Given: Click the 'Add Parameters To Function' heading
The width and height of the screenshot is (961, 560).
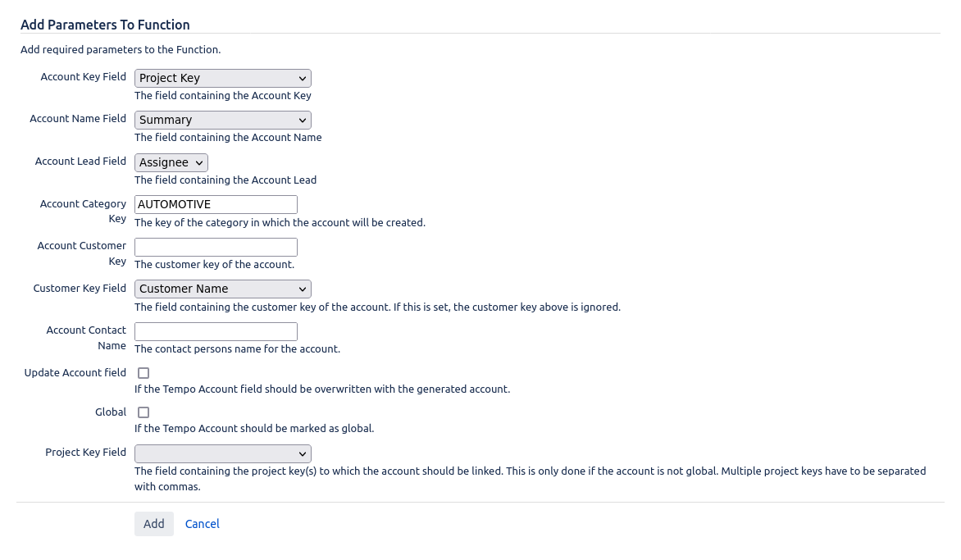Looking at the screenshot, I should coord(106,25).
